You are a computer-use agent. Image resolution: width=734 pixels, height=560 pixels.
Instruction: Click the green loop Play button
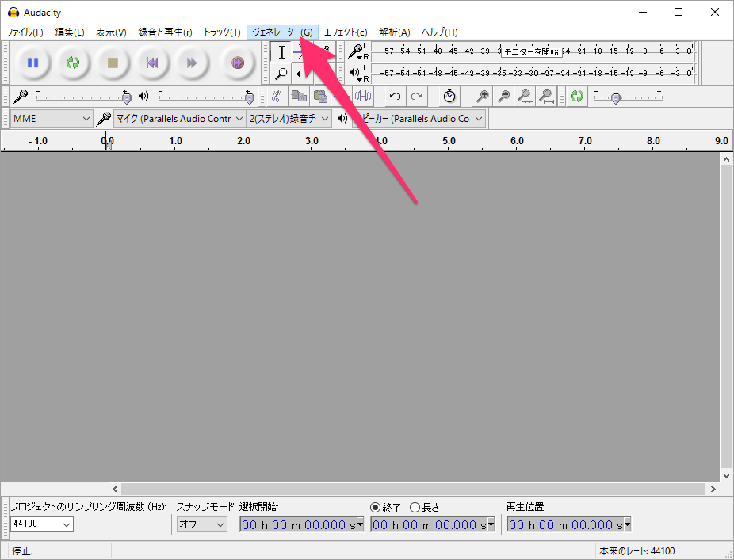pos(73,63)
